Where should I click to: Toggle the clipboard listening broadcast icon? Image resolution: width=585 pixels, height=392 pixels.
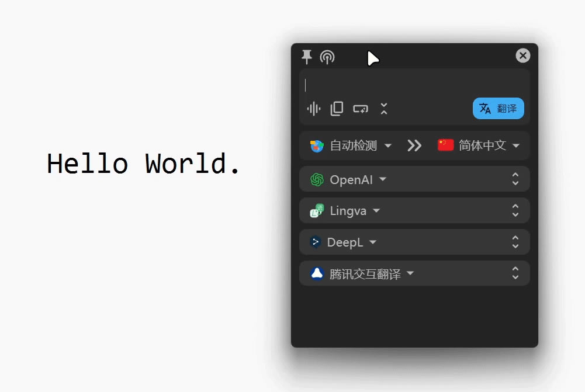coord(327,57)
